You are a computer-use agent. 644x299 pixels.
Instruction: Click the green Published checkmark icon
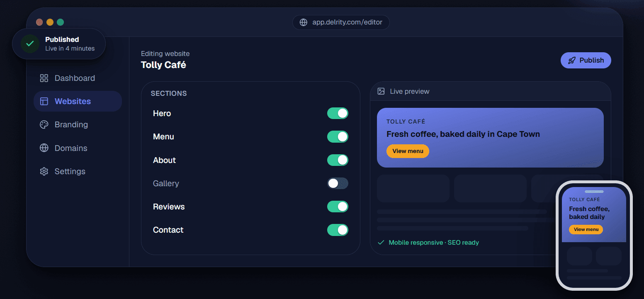pyautogui.click(x=30, y=44)
